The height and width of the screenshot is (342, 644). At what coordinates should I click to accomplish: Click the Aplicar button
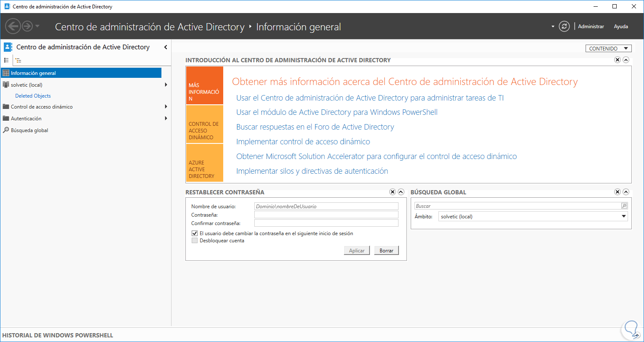tap(357, 250)
